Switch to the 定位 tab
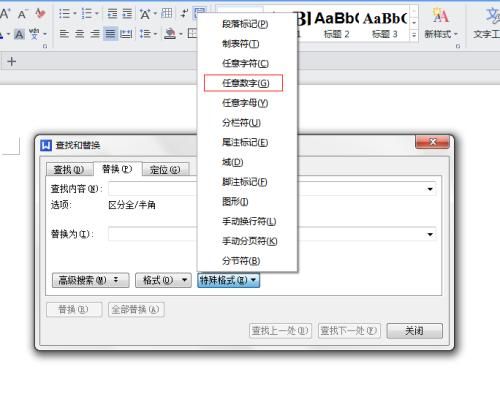The height and width of the screenshot is (394, 500). pos(165,170)
